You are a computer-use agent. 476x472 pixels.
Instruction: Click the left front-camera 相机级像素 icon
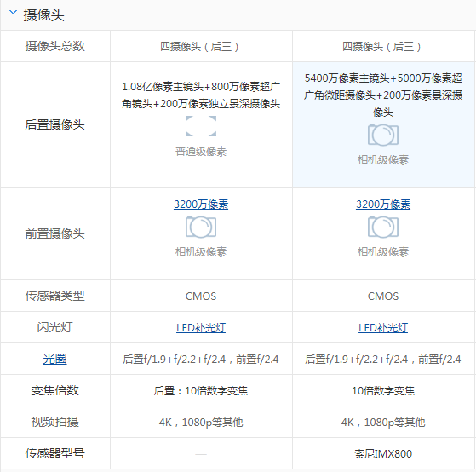tap(201, 227)
